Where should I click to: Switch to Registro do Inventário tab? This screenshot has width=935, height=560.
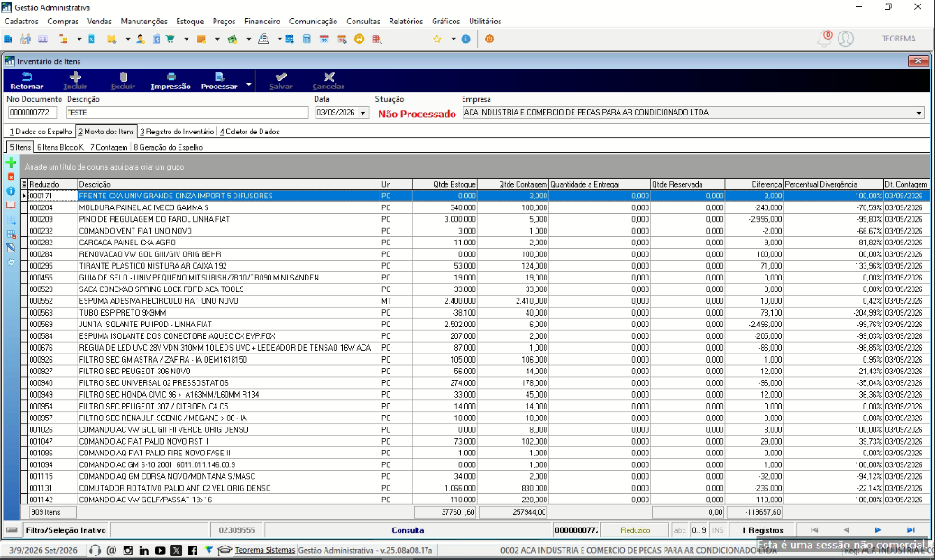177,132
